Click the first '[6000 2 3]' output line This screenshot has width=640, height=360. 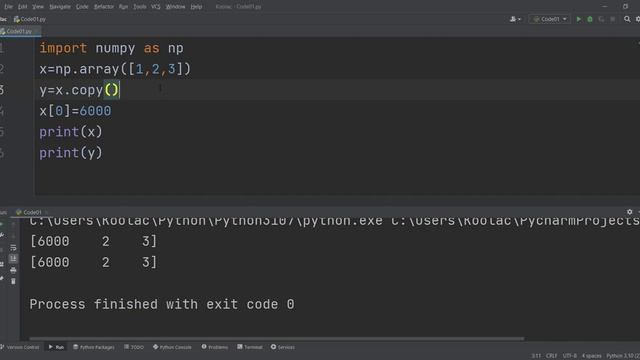coord(93,241)
